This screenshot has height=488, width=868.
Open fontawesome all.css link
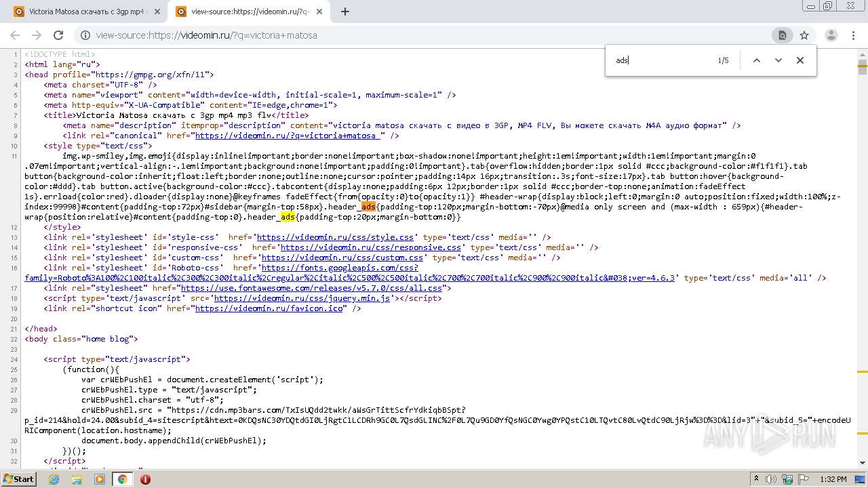click(x=311, y=288)
